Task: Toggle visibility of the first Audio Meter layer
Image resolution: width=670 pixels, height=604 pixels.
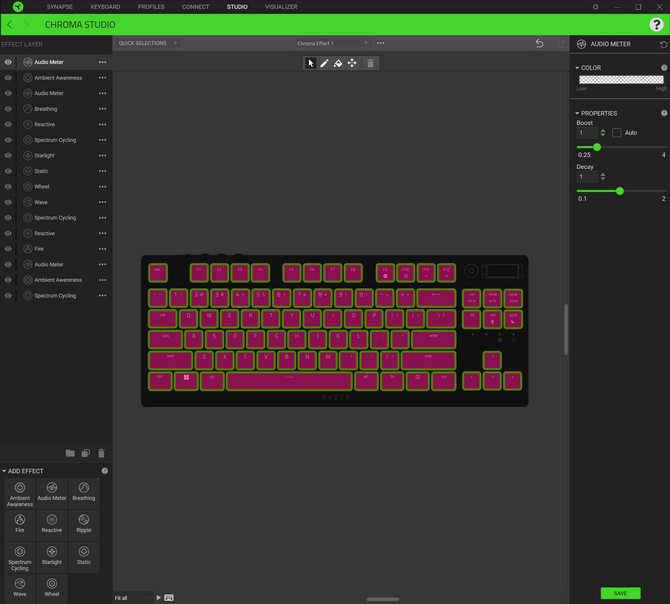Action: 8,62
